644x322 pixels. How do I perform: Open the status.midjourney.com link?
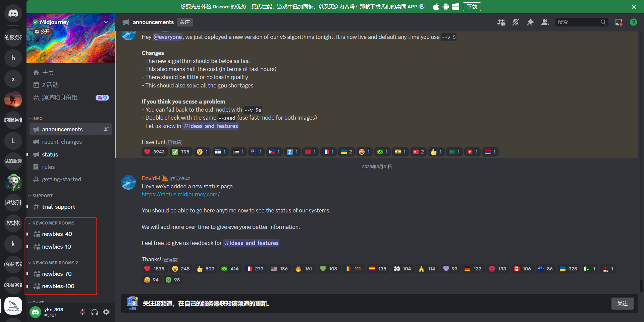point(180,194)
